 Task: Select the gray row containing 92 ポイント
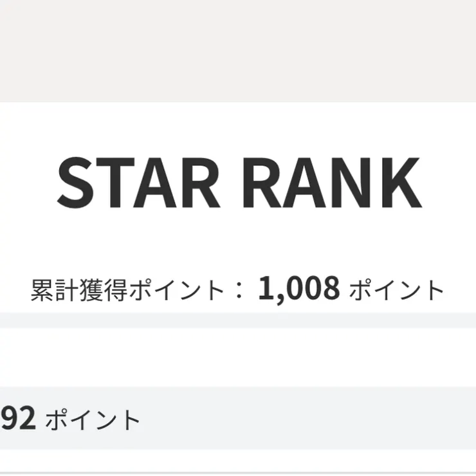coord(238,418)
